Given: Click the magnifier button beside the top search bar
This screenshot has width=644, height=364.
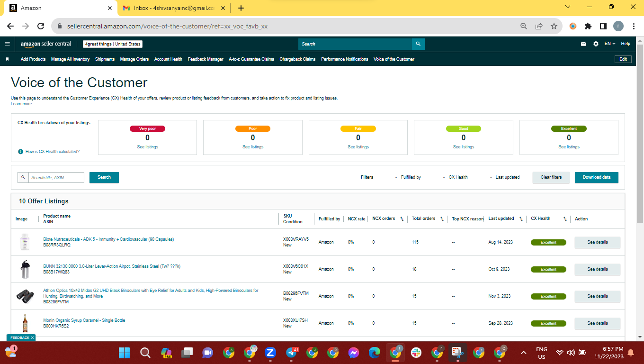Looking at the screenshot, I should (x=418, y=44).
